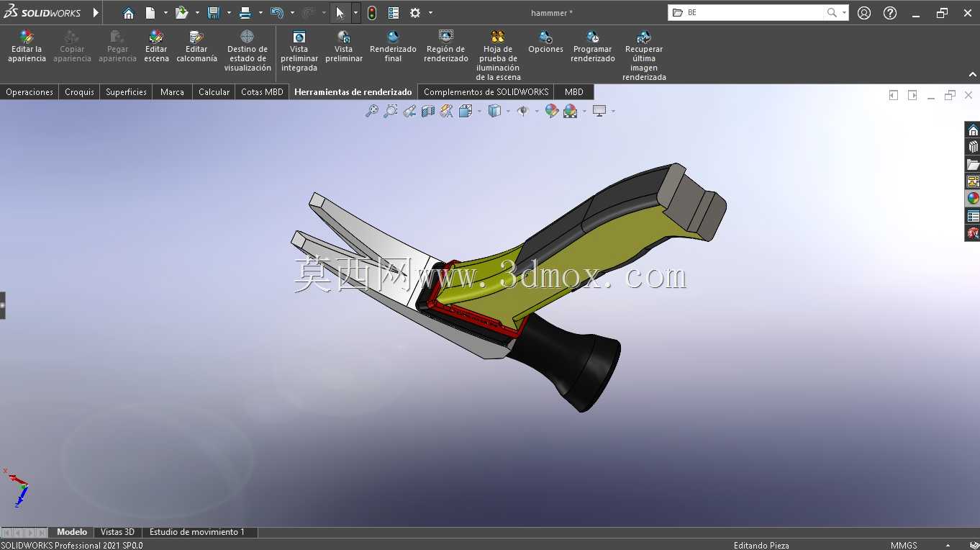Open Vistas 3D bottom tab
Image resolution: width=980 pixels, height=550 pixels.
tap(117, 532)
